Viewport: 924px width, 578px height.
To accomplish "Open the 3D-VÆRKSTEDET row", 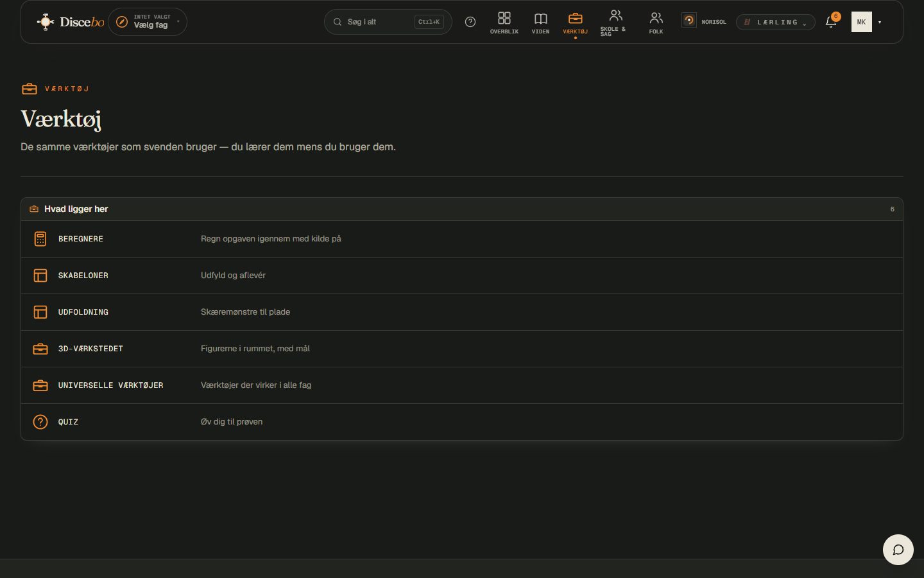I will 462,349.
